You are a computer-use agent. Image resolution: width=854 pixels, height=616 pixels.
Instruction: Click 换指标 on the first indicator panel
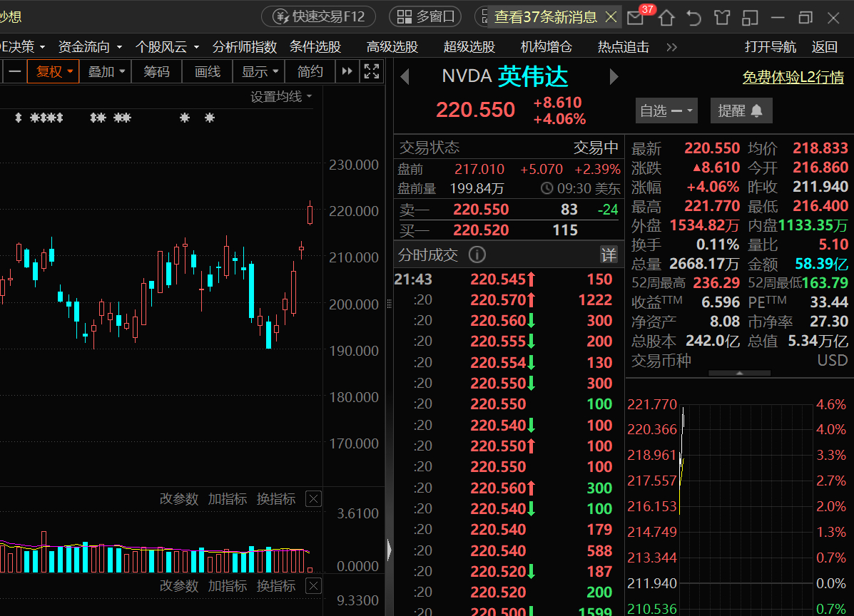coord(275,499)
